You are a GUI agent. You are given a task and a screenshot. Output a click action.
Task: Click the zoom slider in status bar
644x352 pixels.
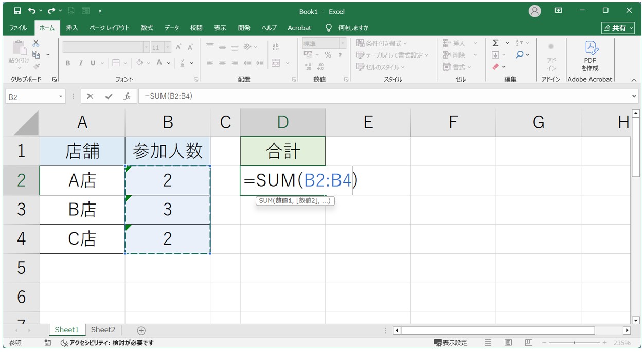574,343
